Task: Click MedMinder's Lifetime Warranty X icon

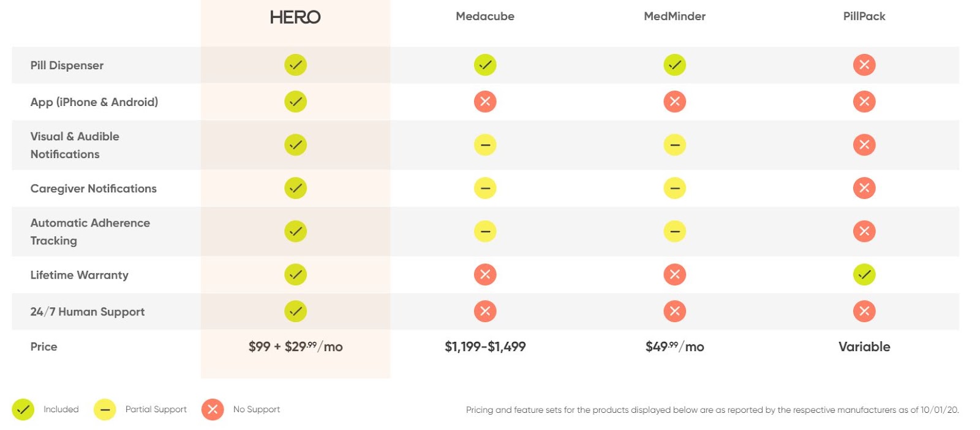Action: [x=674, y=275]
